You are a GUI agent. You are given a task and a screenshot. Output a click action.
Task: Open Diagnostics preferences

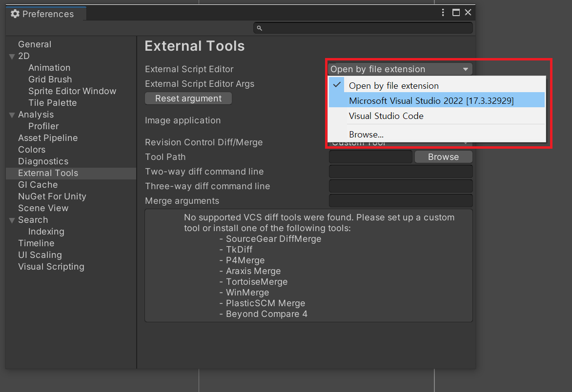click(43, 161)
